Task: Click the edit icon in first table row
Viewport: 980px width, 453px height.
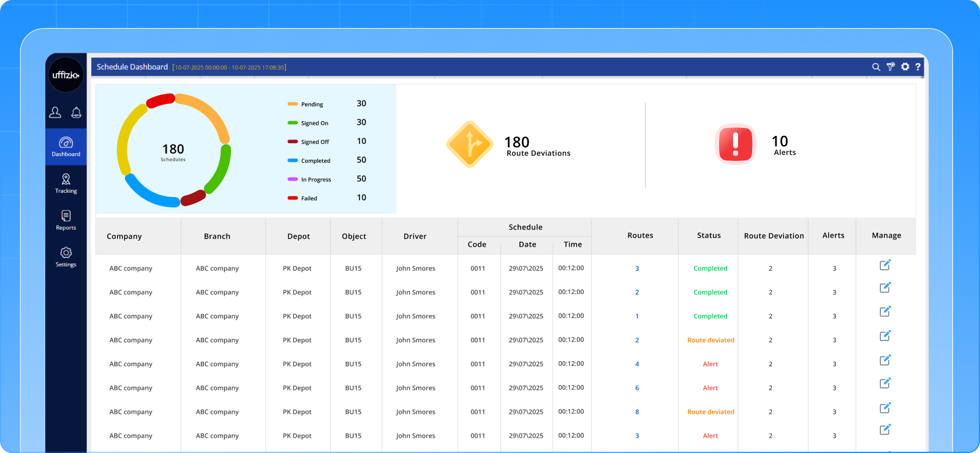Action: 885,265
